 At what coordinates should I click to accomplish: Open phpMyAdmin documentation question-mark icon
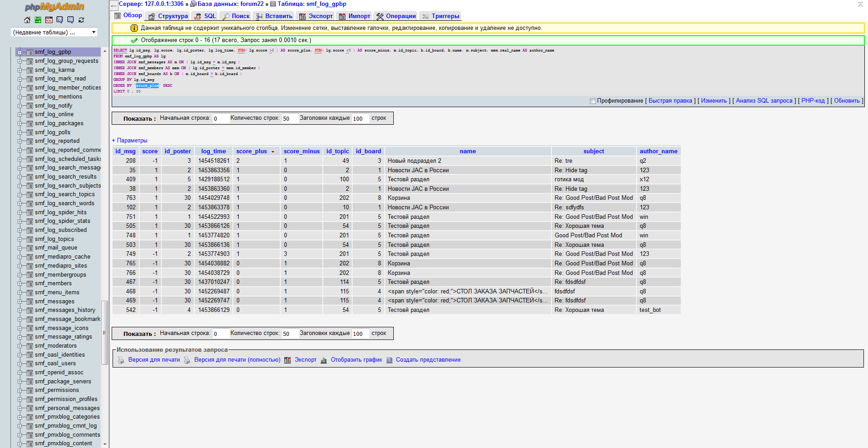pos(60,20)
